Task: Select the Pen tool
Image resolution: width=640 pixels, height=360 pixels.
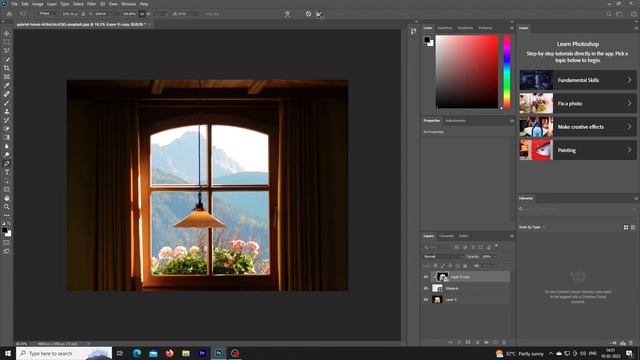Action: [7, 163]
